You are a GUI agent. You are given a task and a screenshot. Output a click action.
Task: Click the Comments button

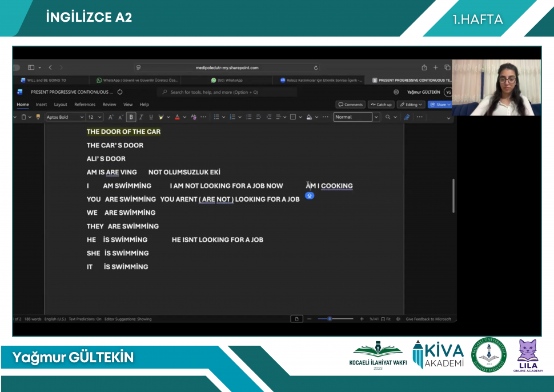(351, 105)
